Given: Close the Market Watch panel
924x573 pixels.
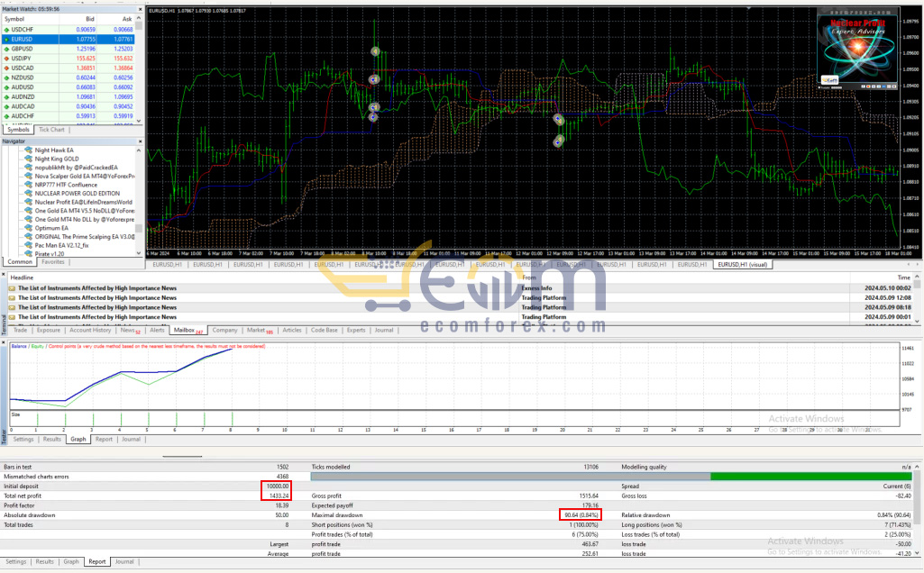Looking at the screenshot, I should tap(141, 9).
